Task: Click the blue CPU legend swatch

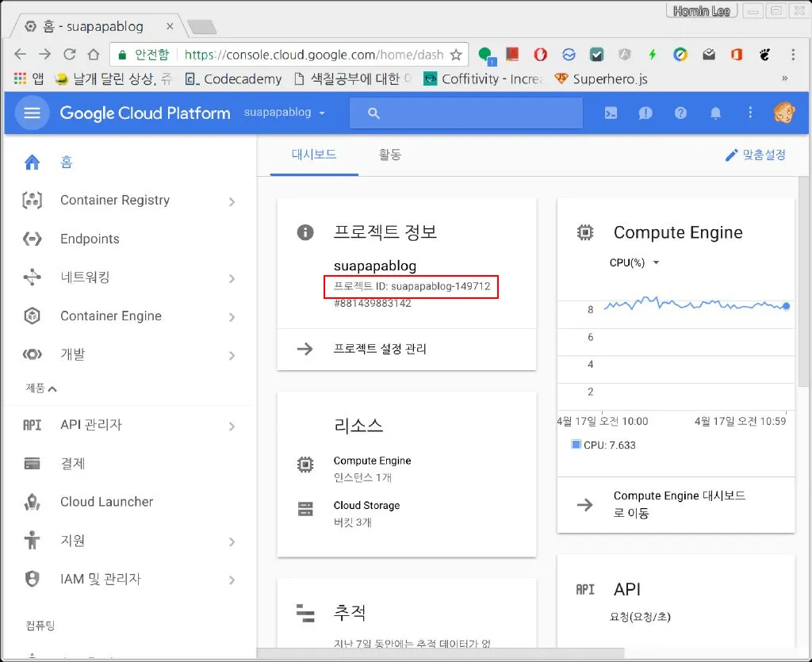Action: [x=576, y=444]
